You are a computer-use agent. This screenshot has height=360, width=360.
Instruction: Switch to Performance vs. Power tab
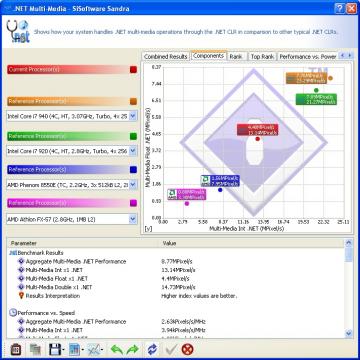[308, 57]
